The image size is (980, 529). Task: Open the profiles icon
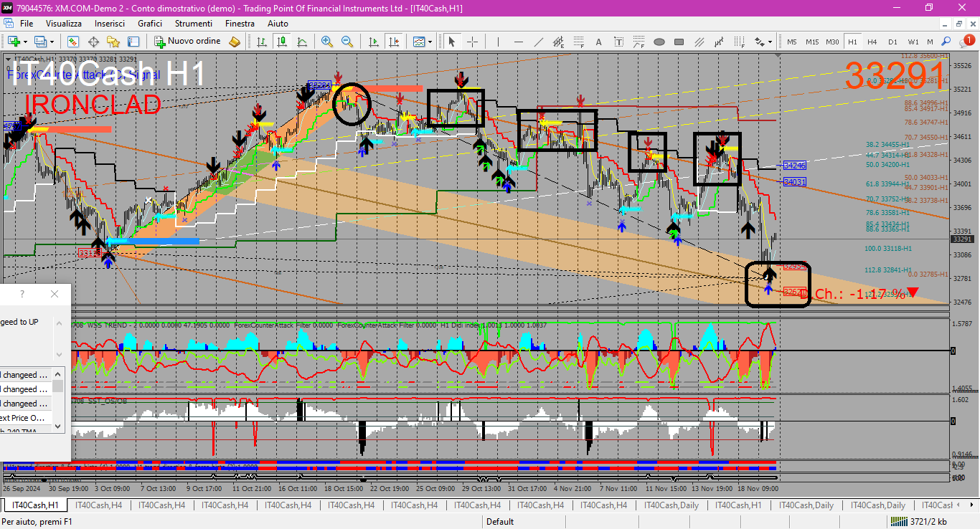point(41,42)
